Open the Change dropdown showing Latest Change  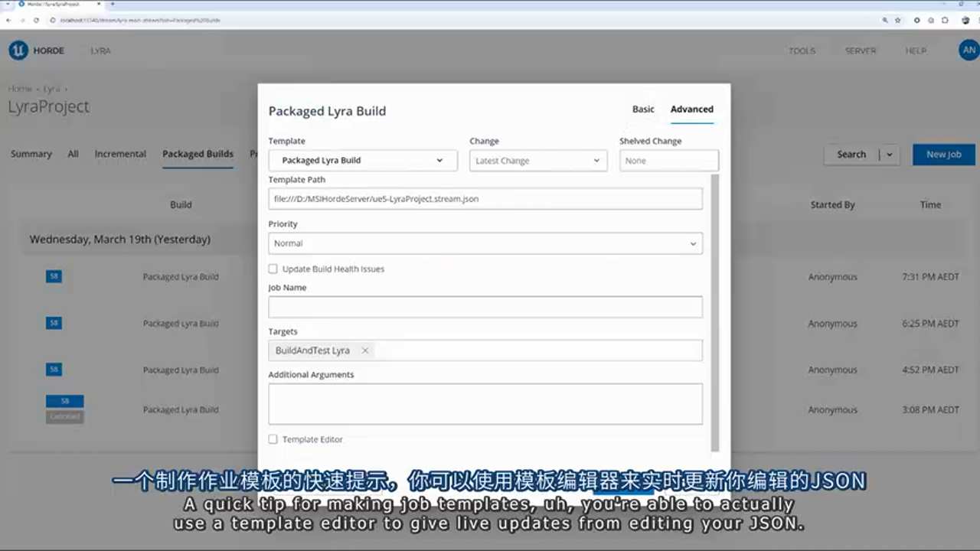[537, 161]
